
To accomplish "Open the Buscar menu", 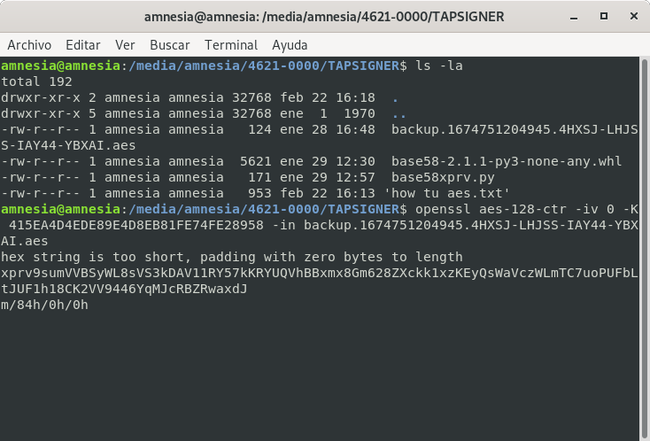I will tap(169, 45).
